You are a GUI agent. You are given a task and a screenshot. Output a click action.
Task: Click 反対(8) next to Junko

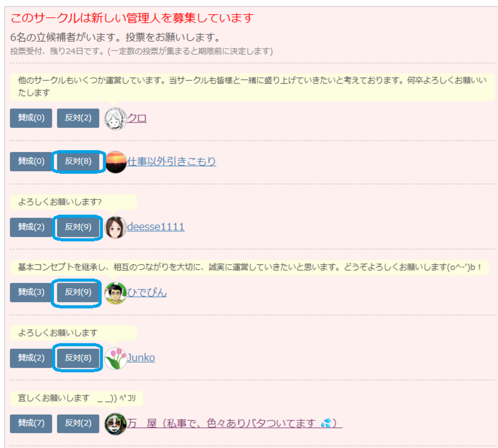tap(78, 358)
